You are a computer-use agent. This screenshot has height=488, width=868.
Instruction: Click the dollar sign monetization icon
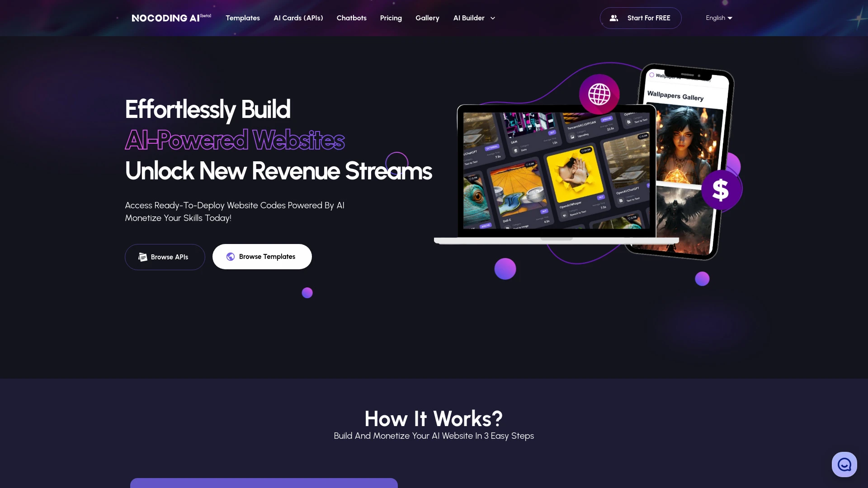point(721,189)
